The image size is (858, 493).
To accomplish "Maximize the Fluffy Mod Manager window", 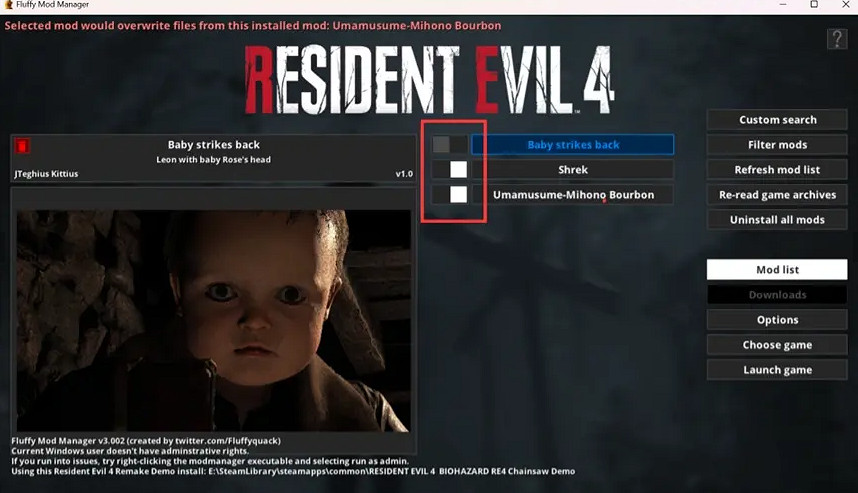I will [x=814, y=4].
